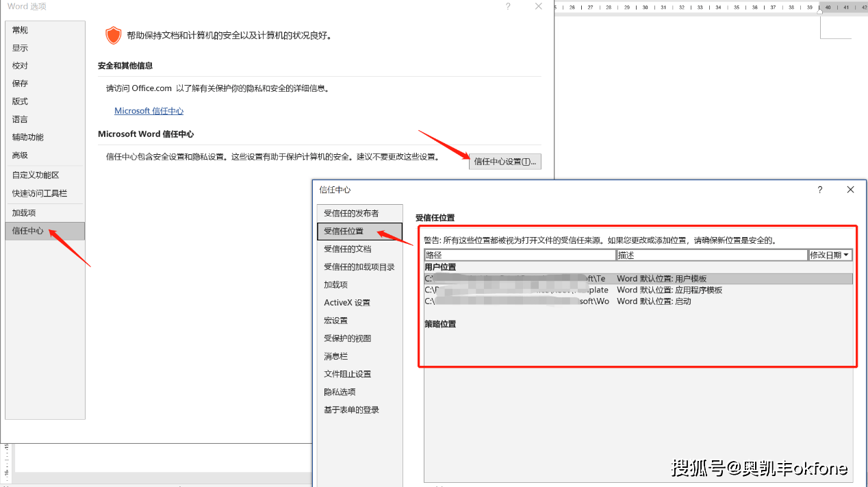Image resolution: width=868 pixels, height=487 pixels.
Task: Close the Trust Center dialog
Action: 850,190
